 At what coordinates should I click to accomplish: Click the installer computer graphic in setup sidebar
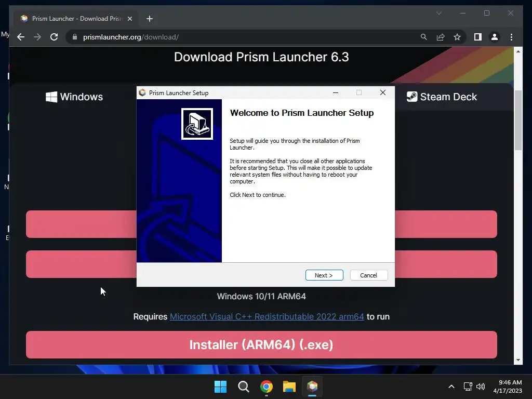(x=197, y=124)
